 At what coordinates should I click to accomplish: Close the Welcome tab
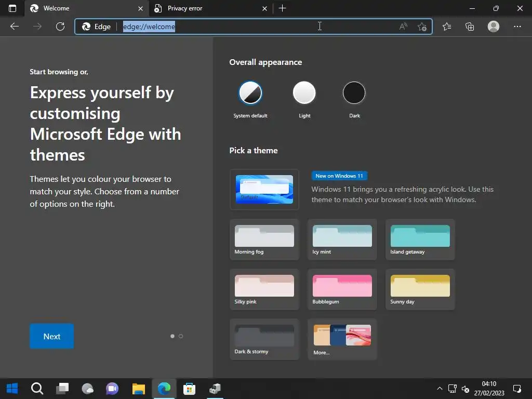[140, 8]
